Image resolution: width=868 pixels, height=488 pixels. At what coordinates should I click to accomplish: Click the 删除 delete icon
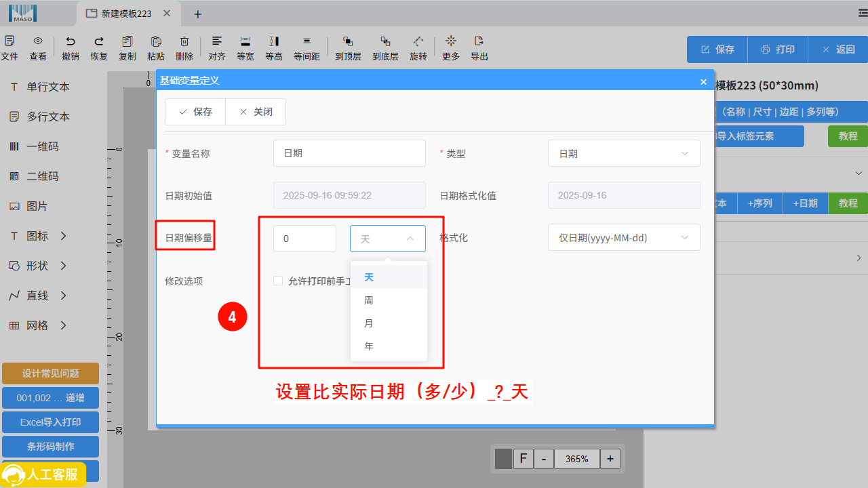[184, 47]
